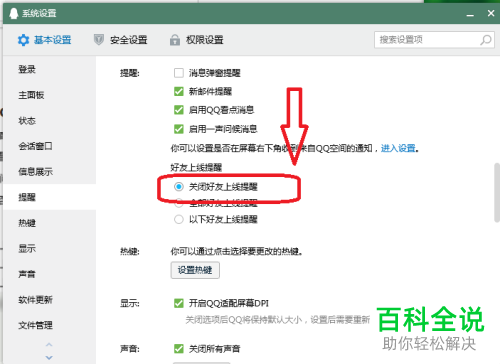The height and width of the screenshot is (364, 500).
Task: Toggle the 启用QQ看点消息 checkbox
Action: click(179, 110)
